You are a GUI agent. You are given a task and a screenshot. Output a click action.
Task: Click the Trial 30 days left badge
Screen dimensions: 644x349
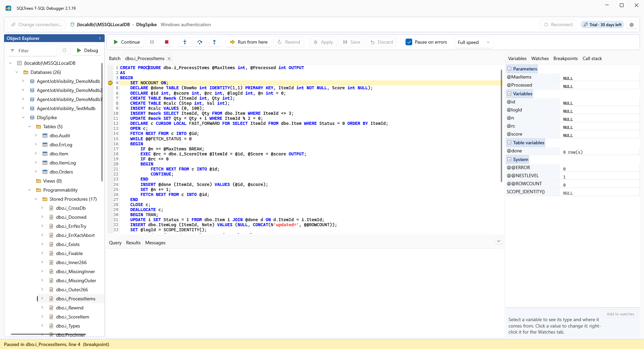coord(602,25)
